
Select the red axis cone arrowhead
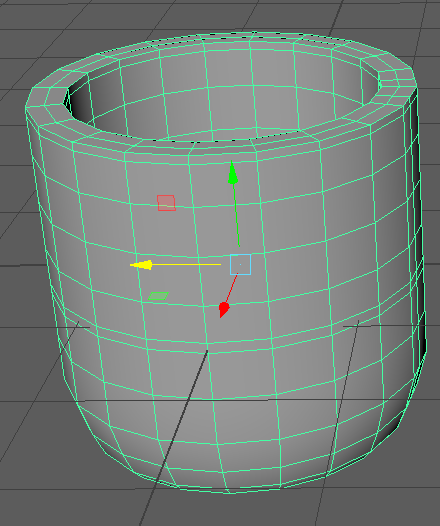point(223,310)
